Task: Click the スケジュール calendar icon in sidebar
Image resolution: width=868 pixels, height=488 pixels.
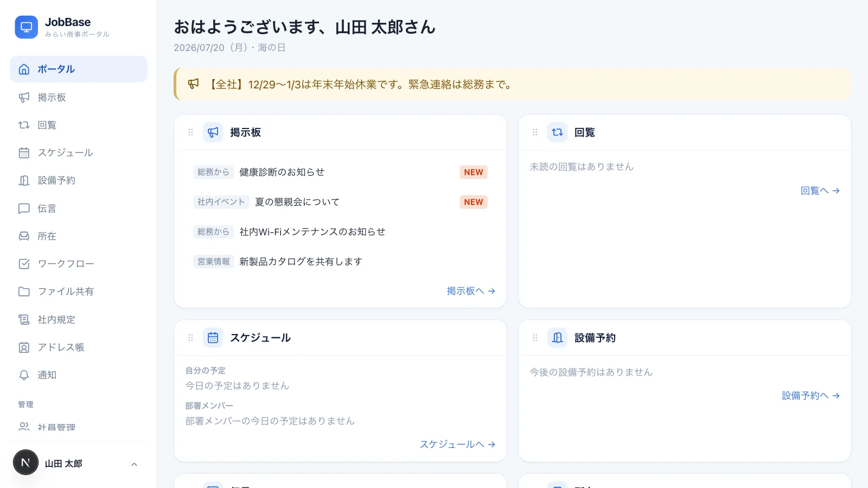Action: [24, 153]
